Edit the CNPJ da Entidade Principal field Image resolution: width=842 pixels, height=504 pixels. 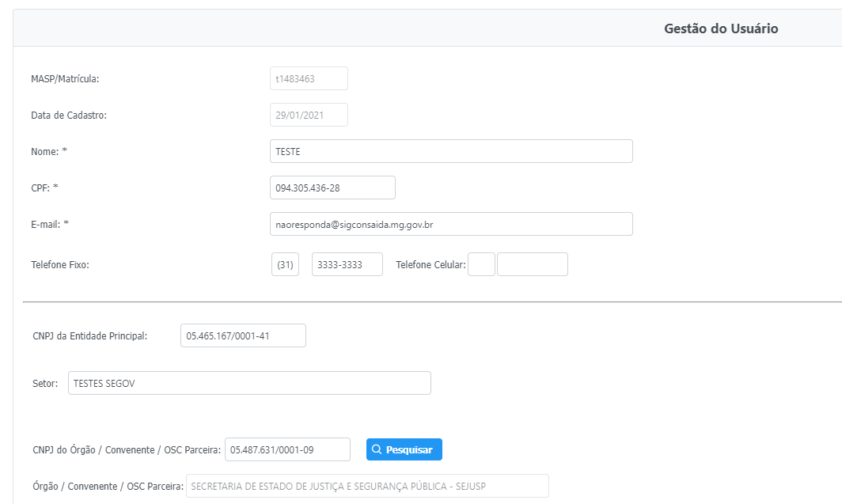pos(243,335)
